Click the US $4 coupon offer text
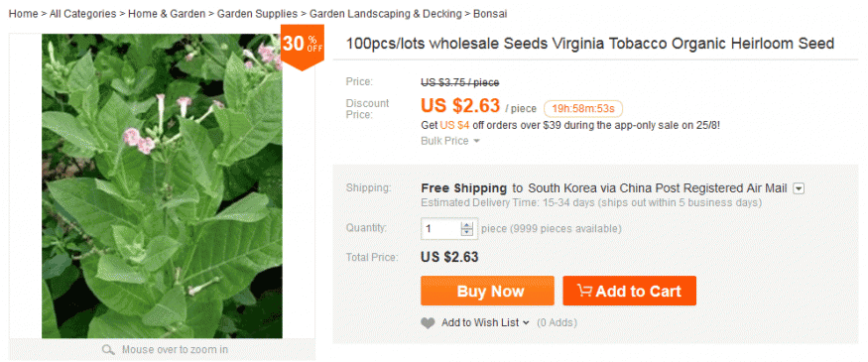The image size is (868, 362). point(455,125)
